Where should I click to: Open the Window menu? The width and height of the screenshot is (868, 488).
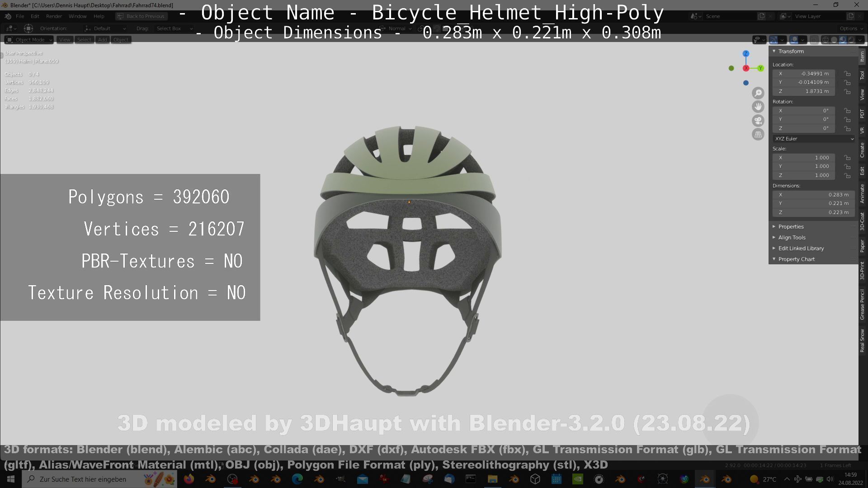coord(77,16)
